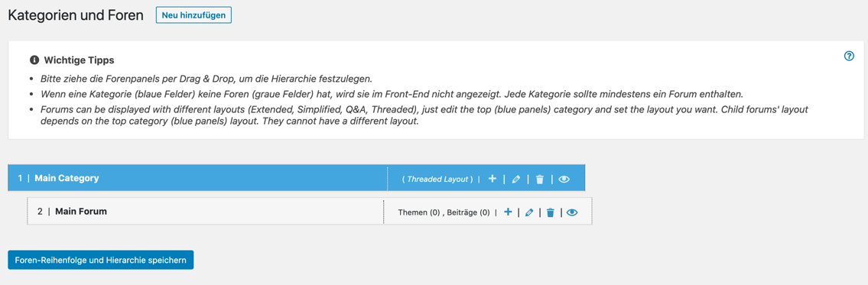Image resolution: width=868 pixels, height=285 pixels.
Task: Delete Main Forum using its trash icon
Action: pos(551,212)
